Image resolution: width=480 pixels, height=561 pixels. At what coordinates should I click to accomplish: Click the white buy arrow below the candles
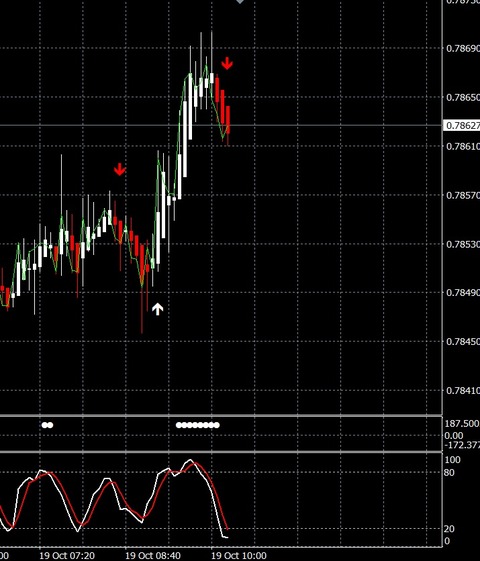click(x=157, y=309)
